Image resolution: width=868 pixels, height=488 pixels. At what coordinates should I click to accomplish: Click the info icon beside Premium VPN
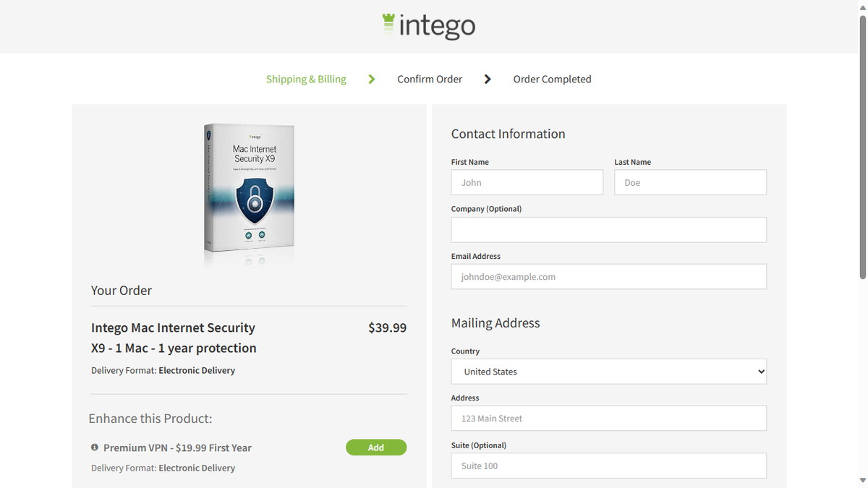[94, 448]
